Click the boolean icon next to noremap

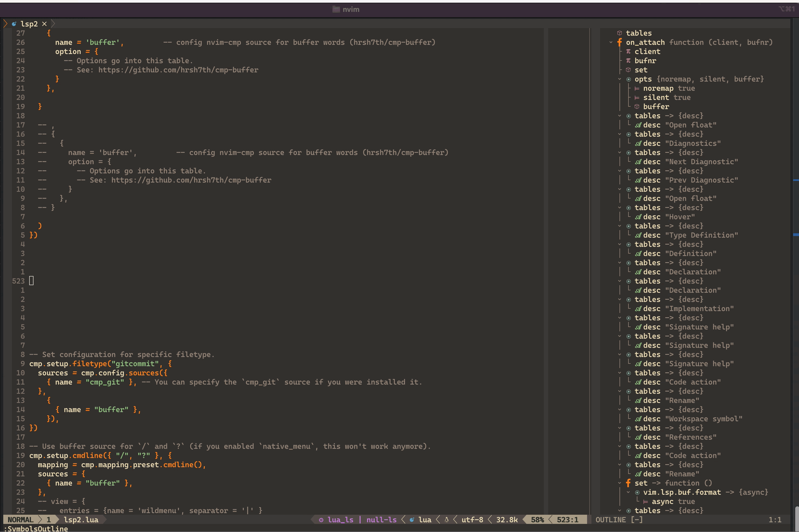click(x=637, y=89)
